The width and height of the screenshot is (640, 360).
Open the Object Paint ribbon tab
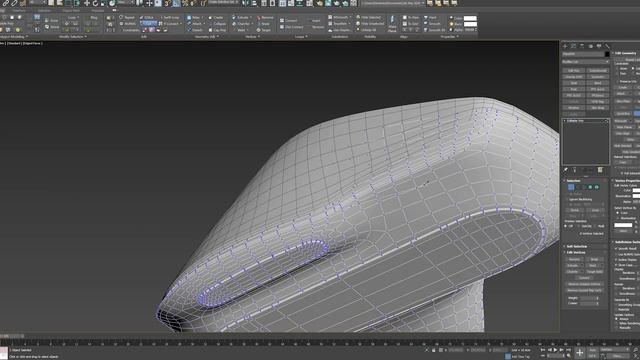[x=71, y=11]
